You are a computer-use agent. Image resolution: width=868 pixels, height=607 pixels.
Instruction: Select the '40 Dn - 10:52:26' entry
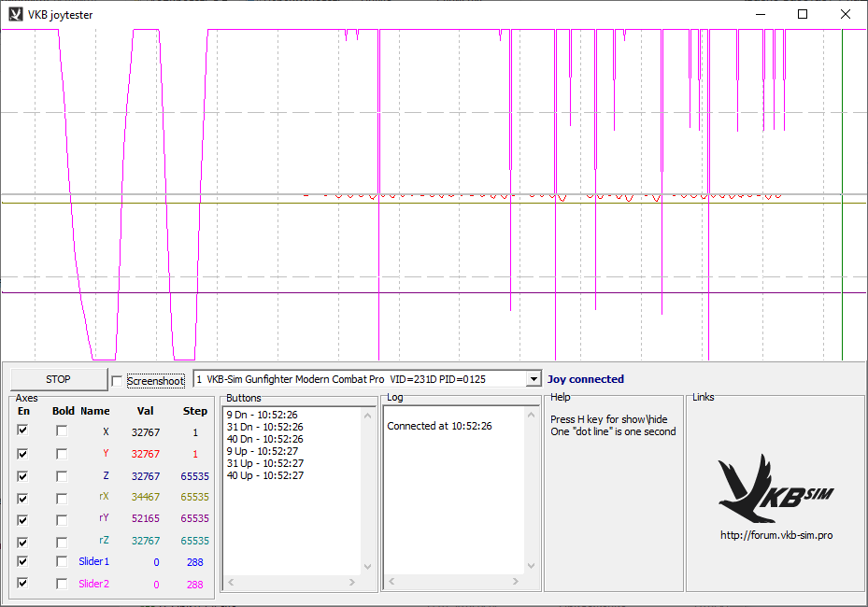pyautogui.click(x=264, y=439)
